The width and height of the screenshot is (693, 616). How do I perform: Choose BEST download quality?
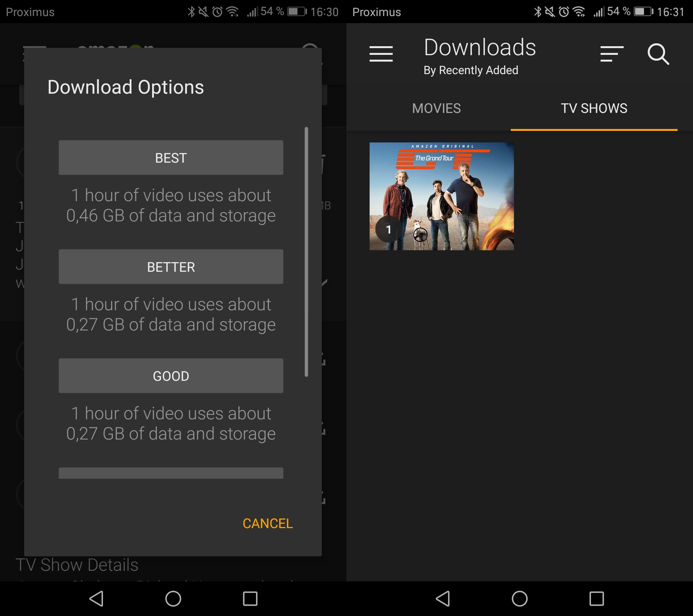click(171, 158)
